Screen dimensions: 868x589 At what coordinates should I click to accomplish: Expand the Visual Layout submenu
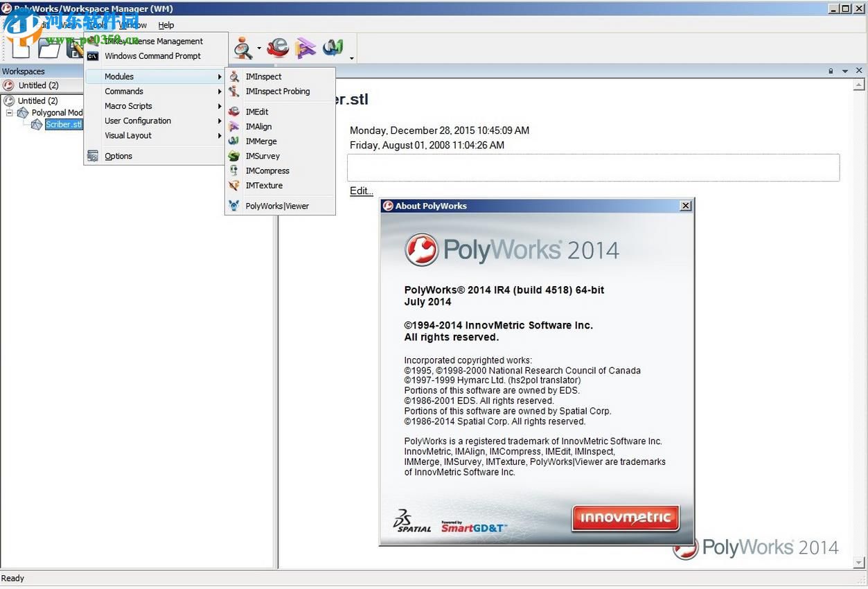(x=156, y=135)
